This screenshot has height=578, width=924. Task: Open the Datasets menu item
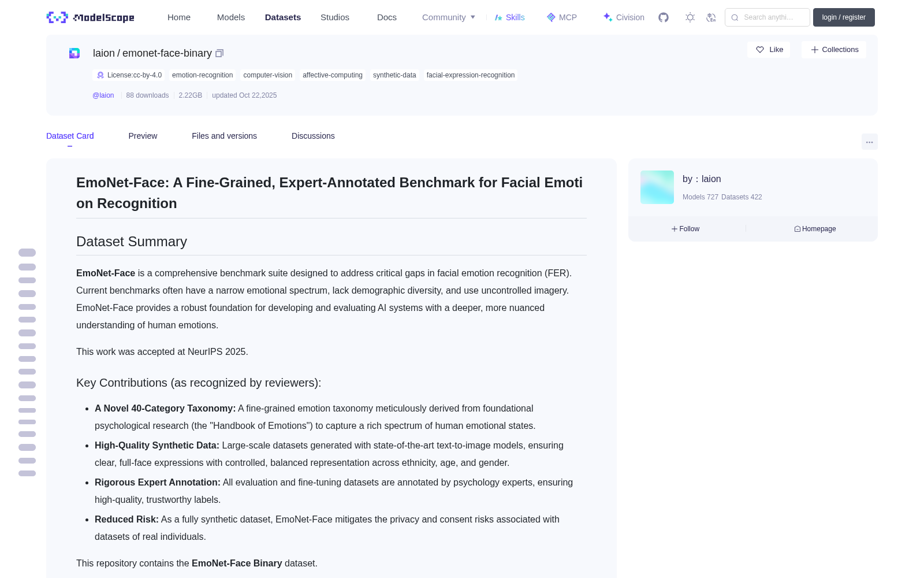click(283, 17)
